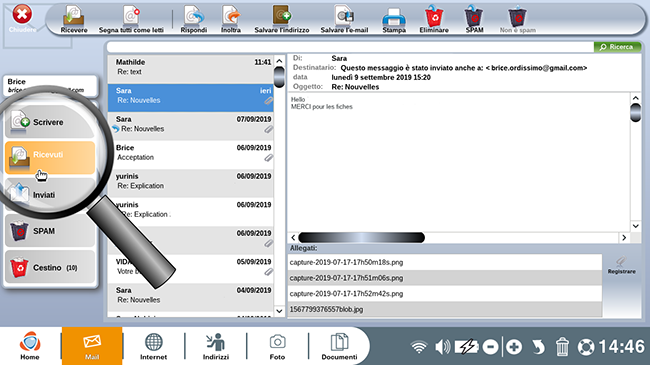Click message body horizontal scrollbar thumb
Viewport: 650px width, 365px height.
pos(361,238)
